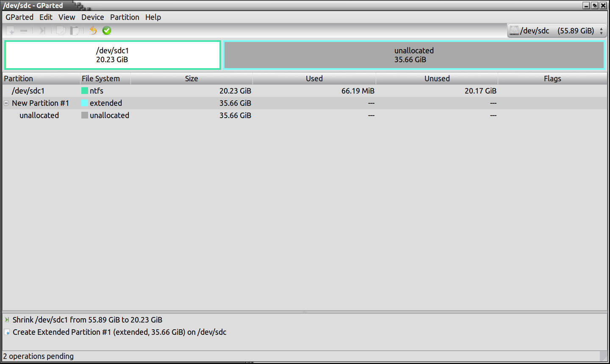Undo the last operation with orange arrow
610x364 pixels.
tap(93, 30)
